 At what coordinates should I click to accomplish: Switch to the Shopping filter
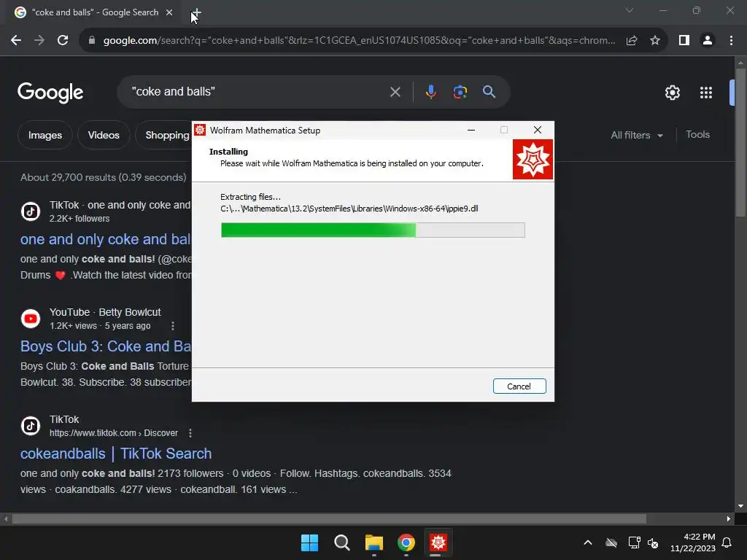coord(164,135)
